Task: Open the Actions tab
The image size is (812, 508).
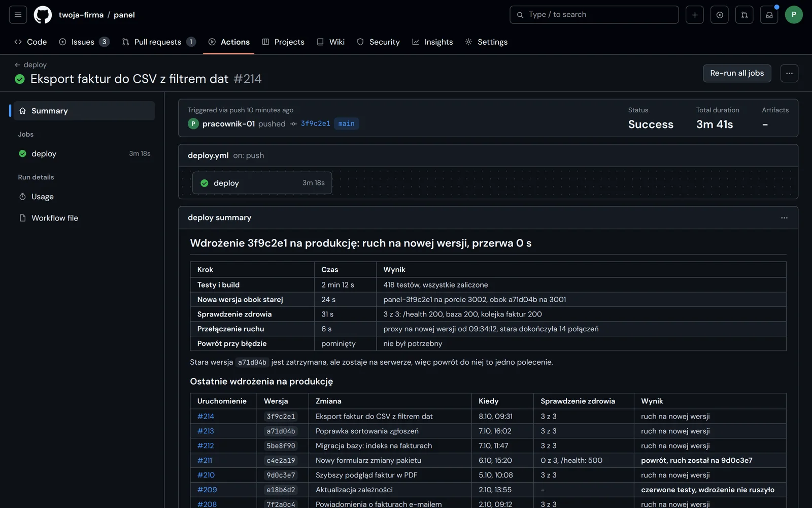Action: (229, 42)
